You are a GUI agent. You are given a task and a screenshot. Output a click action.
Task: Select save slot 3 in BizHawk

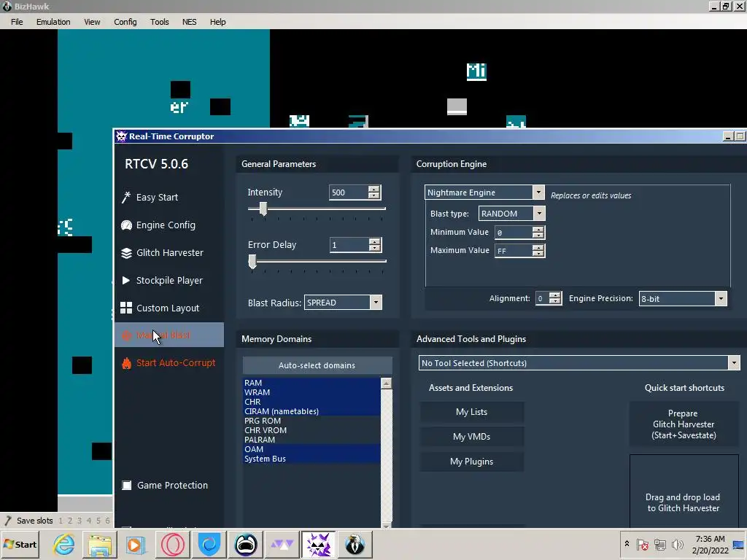pyautogui.click(x=79, y=521)
